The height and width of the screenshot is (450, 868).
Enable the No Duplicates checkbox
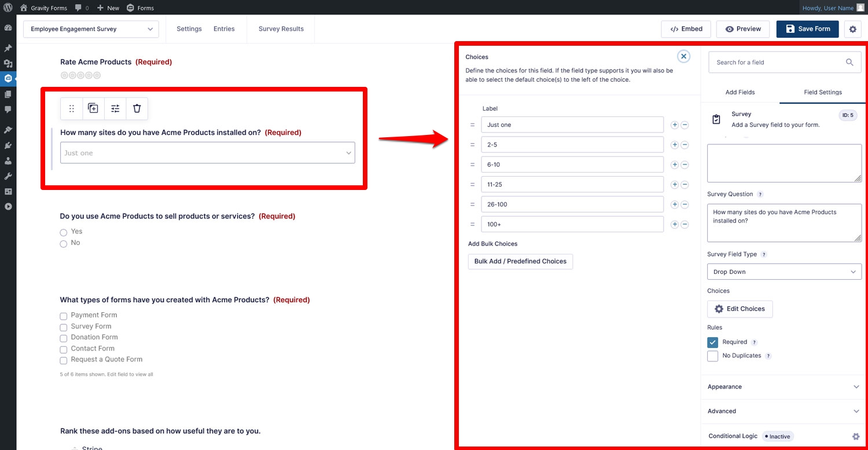click(x=713, y=356)
